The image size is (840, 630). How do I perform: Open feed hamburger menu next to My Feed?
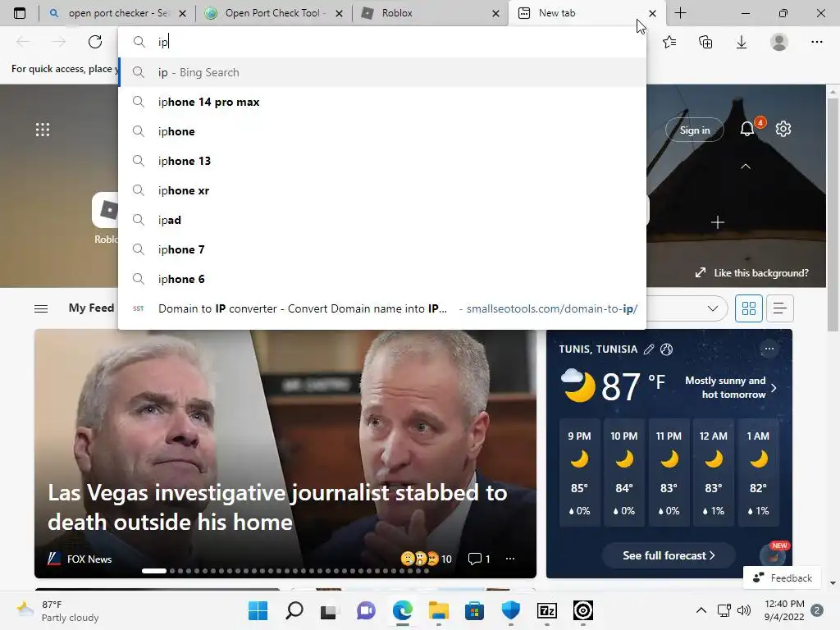point(41,308)
